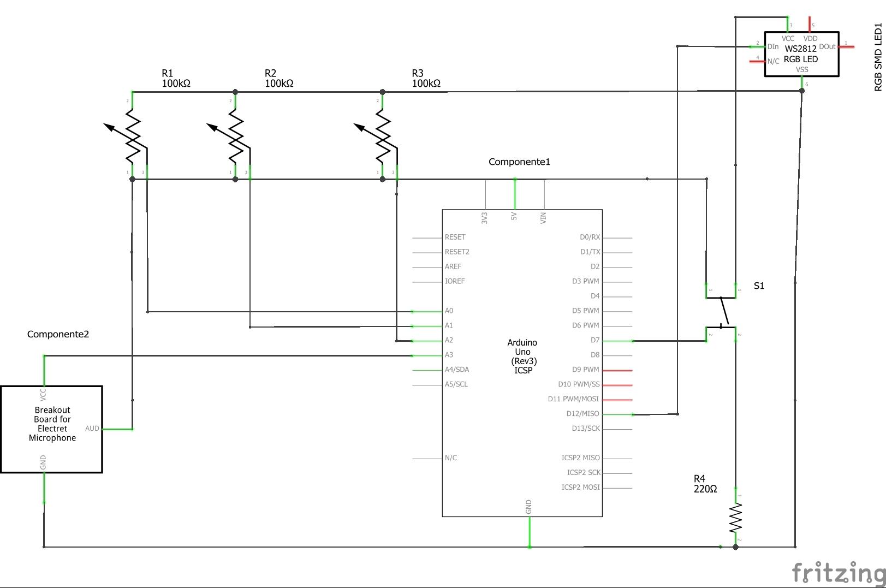Viewport: 886px width, 588px height.
Task: Click the ICSP2 SCK pin label
Action: click(x=584, y=473)
